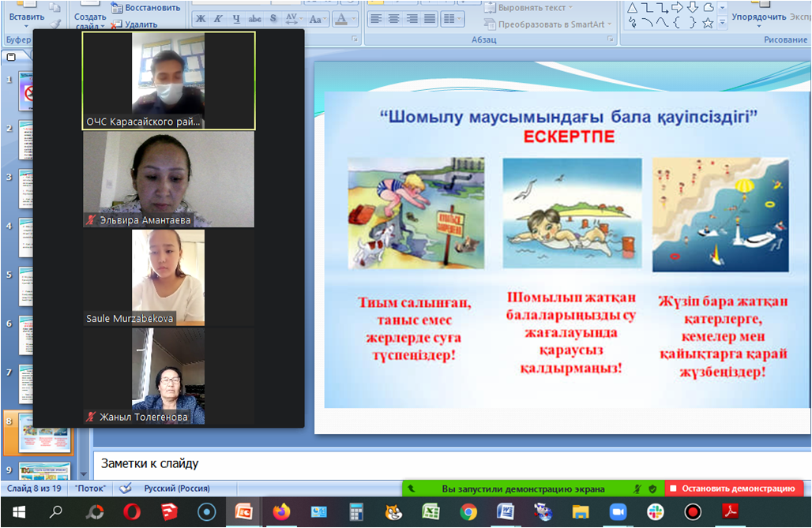Unmute Эльвира Амантаева's microphone icon
The width and height of the screenshot is (812, 528).
[92, 220]
